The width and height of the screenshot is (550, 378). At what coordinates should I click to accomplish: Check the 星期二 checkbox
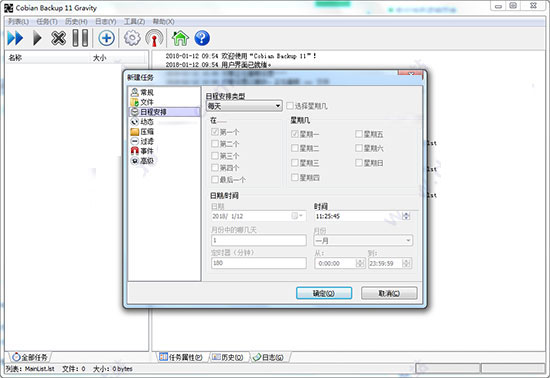click(x=295, y=148)
